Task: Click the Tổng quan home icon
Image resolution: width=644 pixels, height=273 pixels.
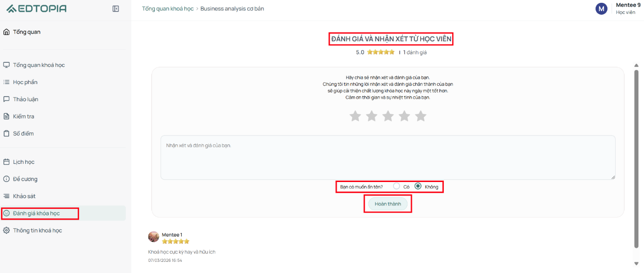Action: click(x=6, y=32)
